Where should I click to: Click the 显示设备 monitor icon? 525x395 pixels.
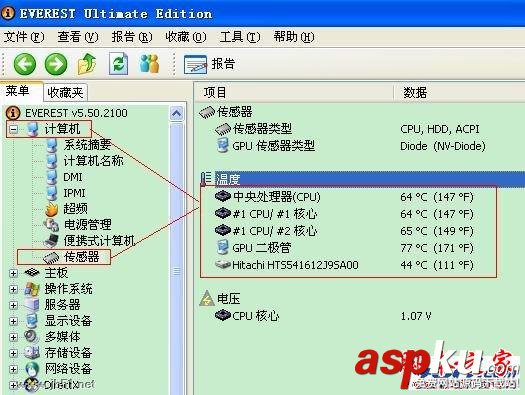pyautogui.click(x=32, y=321)
